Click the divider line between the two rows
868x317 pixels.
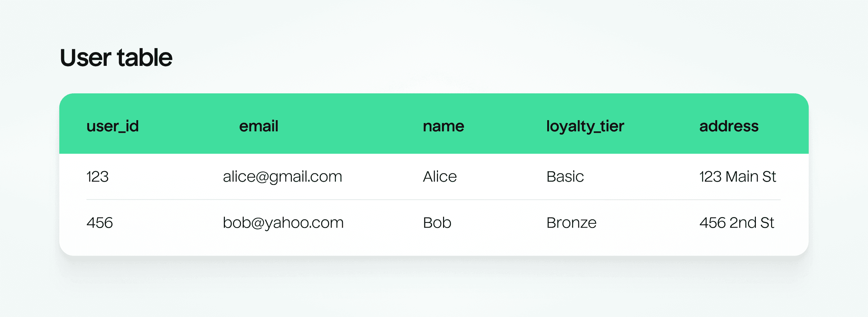click(x=433, y=199)
